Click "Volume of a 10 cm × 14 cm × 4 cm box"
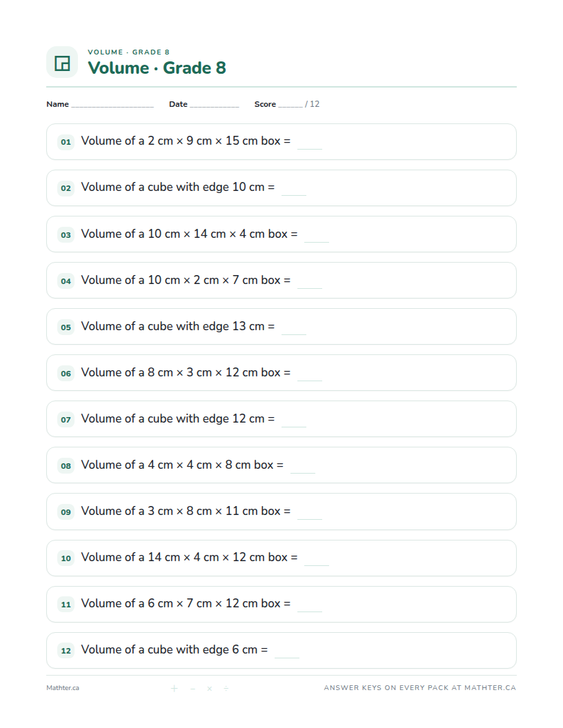 coord(184,234)
